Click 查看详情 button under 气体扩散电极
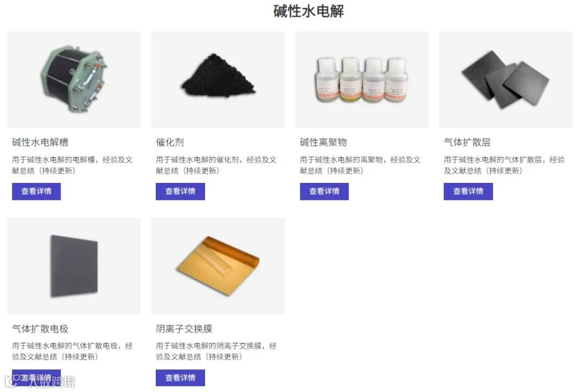578x392 pixels. pyautogui.click(x=36, y=378)
